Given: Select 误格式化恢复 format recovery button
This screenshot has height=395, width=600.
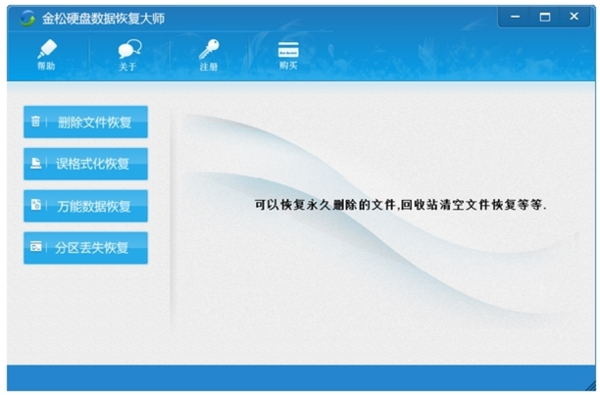Looking at the screenshot, I should (86, 164).
